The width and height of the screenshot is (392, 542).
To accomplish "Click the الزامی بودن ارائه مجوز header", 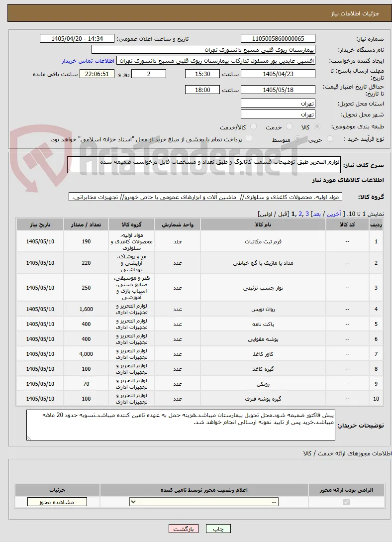I will [346, 490].
